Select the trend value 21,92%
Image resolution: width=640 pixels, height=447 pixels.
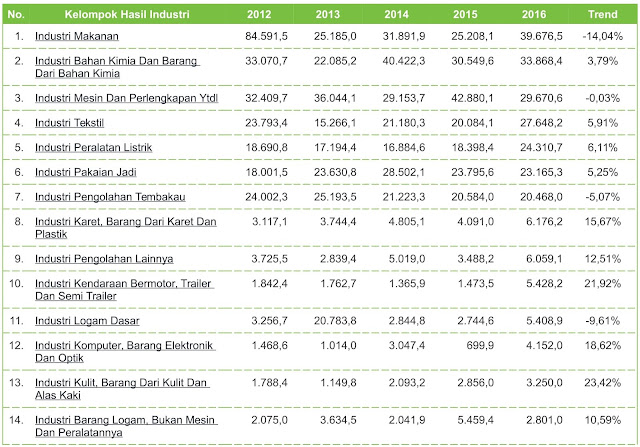tap(602, 283)
